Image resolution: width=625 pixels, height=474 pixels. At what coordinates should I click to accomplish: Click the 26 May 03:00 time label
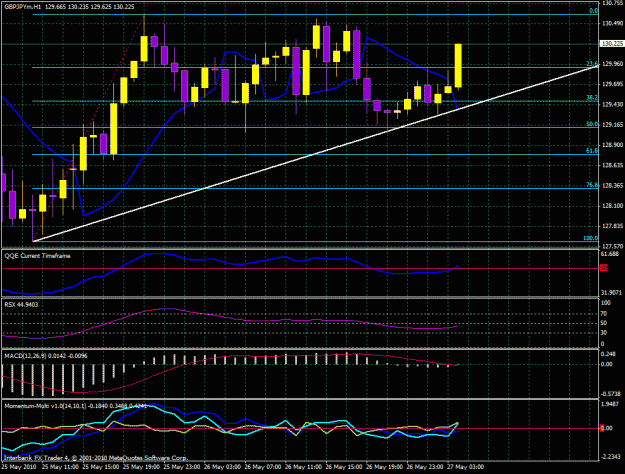pos(223,467)
